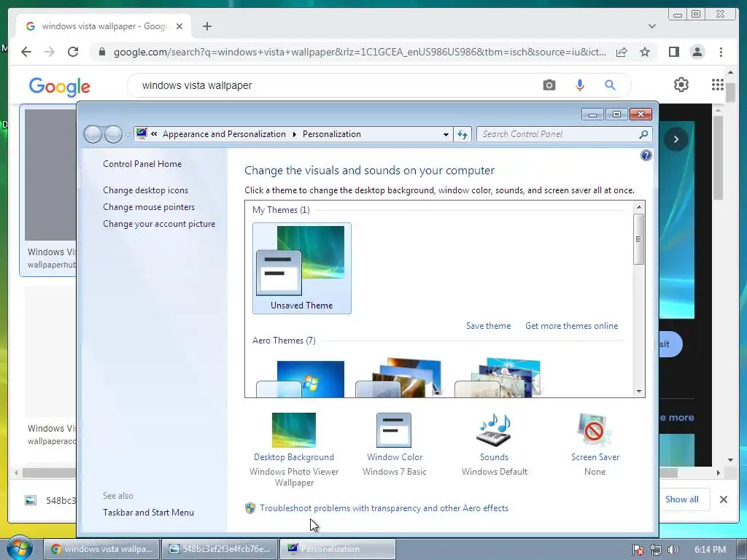Image resolution: width=747 pixels, height=560 pixels.
Task: Open Change mouse pointers link
Action: [149, 206]
